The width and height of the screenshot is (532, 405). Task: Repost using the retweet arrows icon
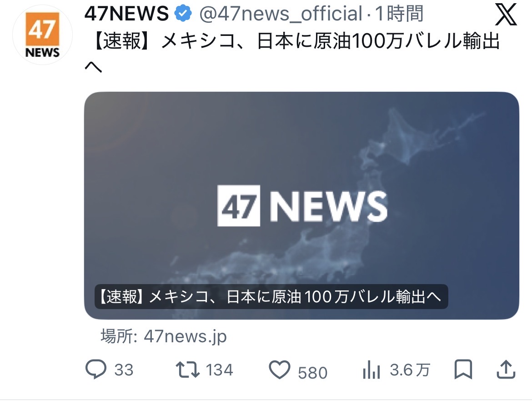click(x=188, y=370)
